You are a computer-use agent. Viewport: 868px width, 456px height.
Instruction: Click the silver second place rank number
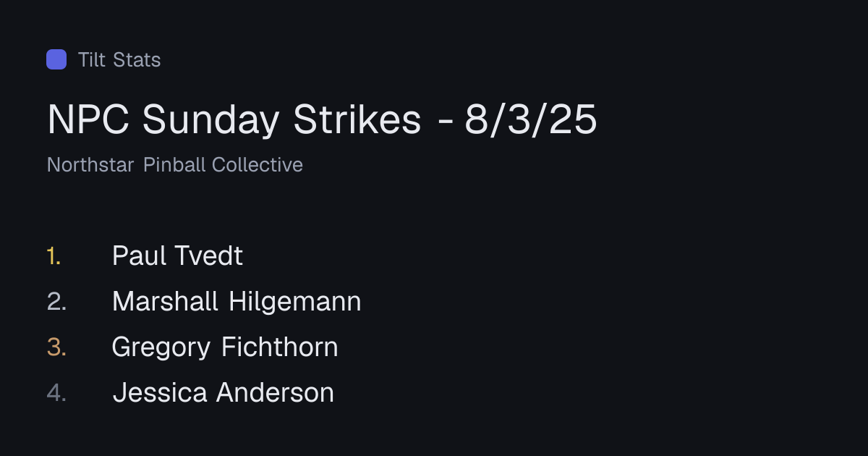click(56, 302)
